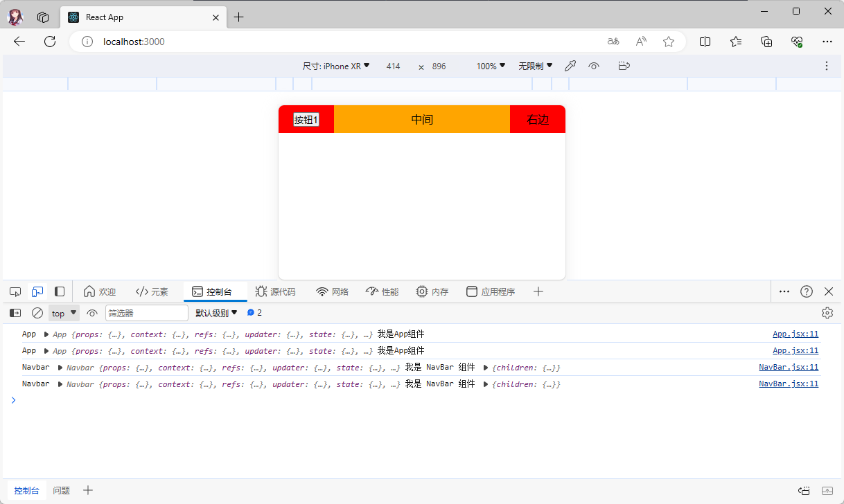Toggle the activity sidebar dock side icon

click(x=60, y=291)
